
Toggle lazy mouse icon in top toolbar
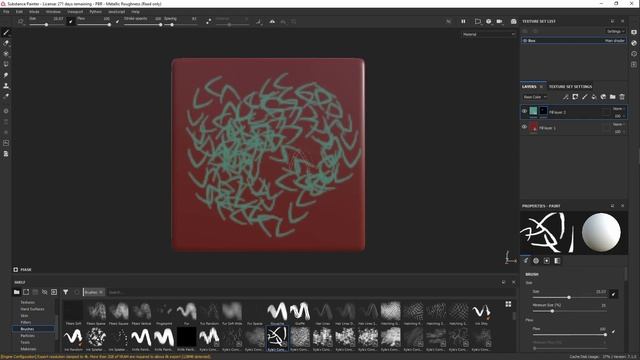click(209, 21)
